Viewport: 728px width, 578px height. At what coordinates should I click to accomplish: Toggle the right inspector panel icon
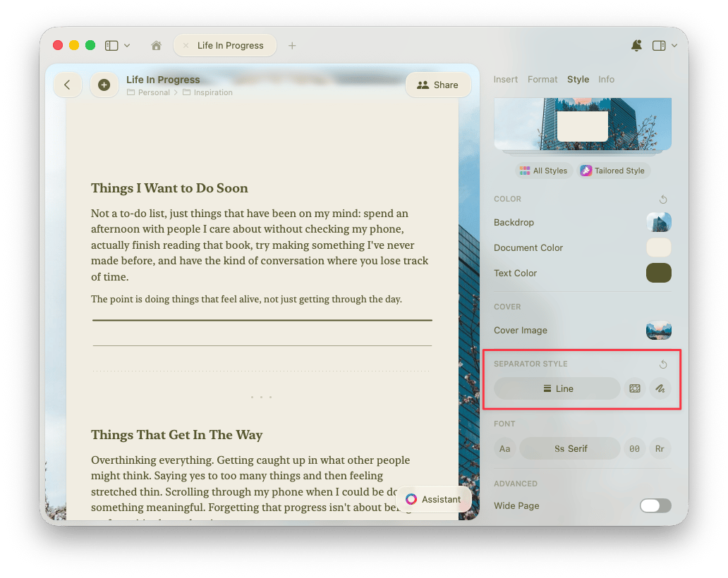(x=659, y=45)
